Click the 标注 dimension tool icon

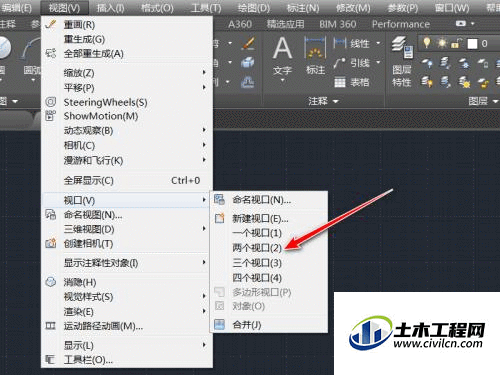(315, 48)
